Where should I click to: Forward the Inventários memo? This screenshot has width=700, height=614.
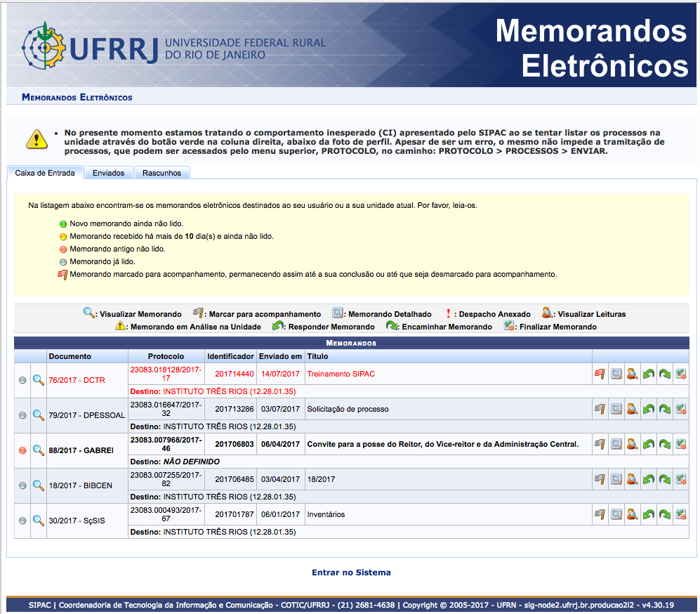[x=665, y=514]
